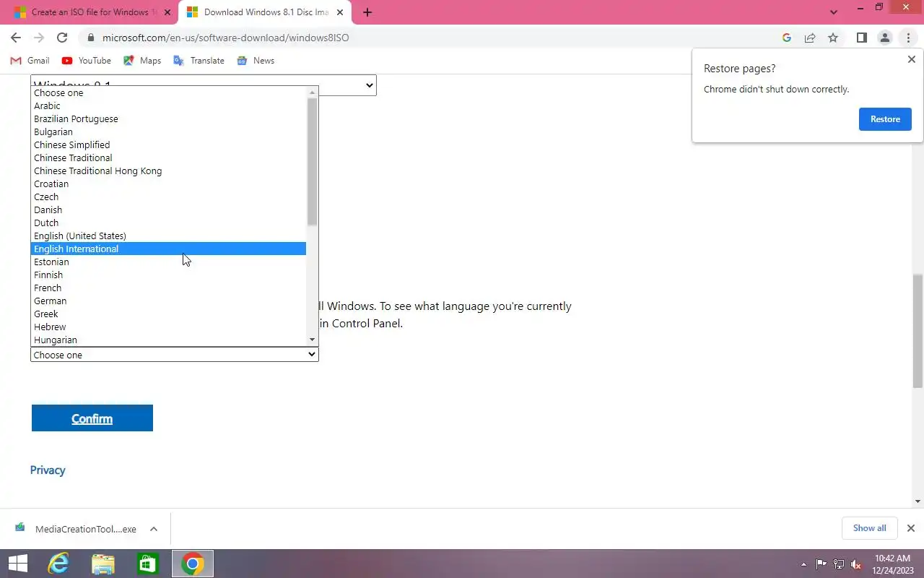Select Arabic from language list
The image size is (924, 578).
[169, 105]
